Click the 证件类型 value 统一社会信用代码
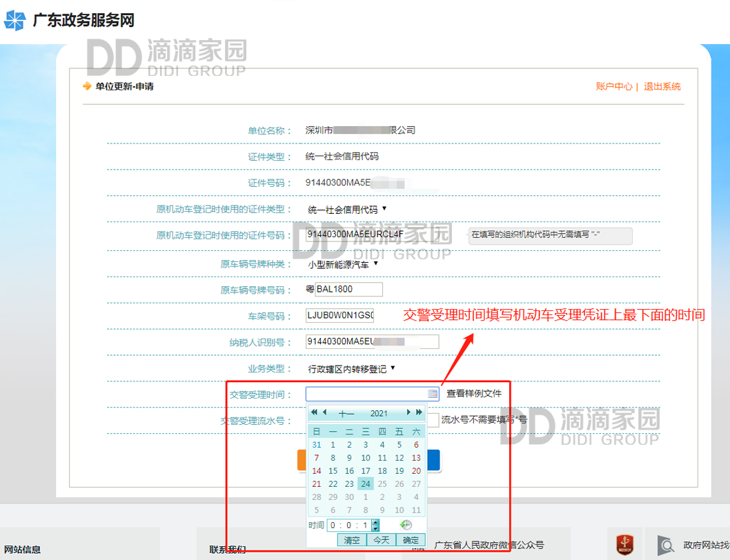 pos(342,157)
